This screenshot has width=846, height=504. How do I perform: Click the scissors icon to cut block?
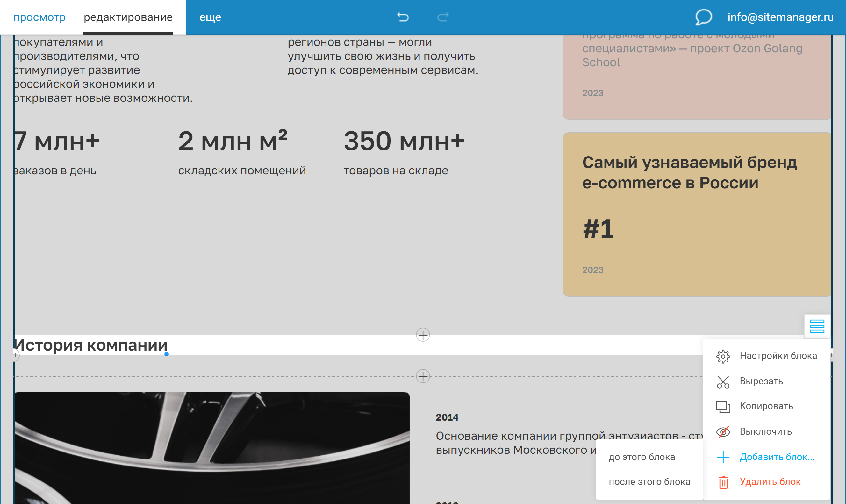723,382
